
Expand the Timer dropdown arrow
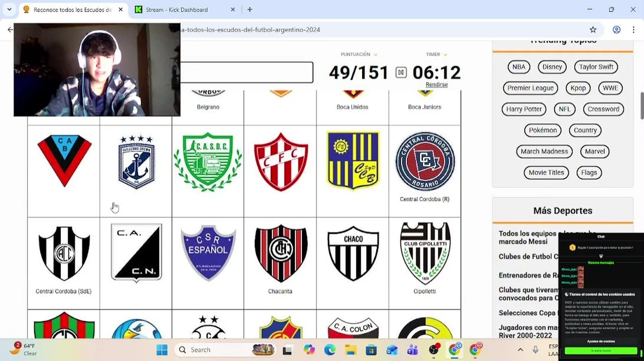tap(445, 55)
